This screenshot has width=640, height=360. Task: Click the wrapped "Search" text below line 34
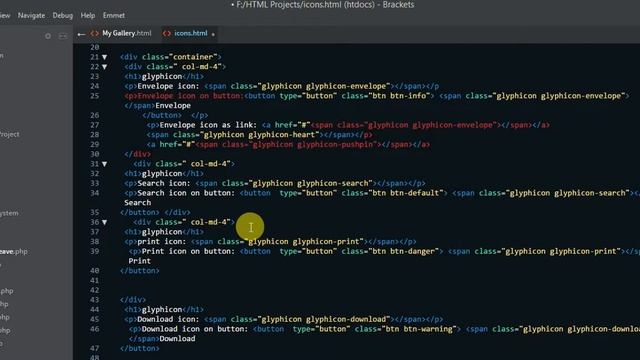click(138, 203)
